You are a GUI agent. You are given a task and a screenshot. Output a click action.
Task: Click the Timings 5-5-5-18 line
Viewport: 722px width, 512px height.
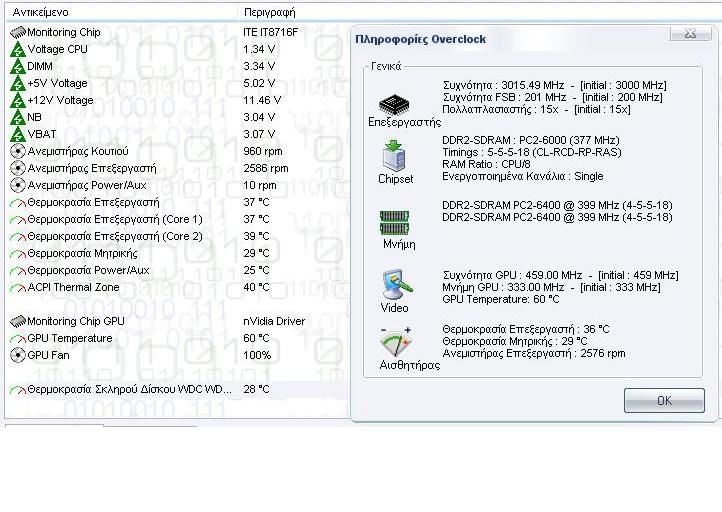click(x=532, y=152)
